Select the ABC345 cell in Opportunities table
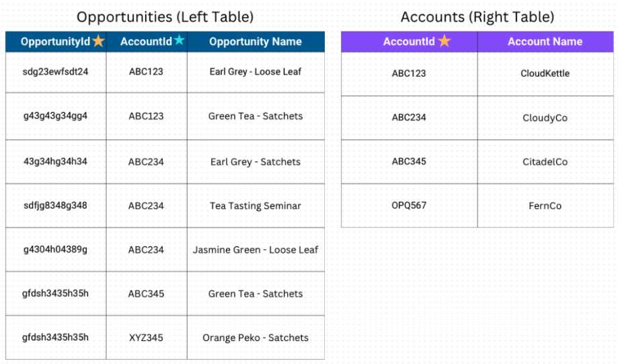The height and width of the screenshot is (364, 618). [x=146, y=293]
